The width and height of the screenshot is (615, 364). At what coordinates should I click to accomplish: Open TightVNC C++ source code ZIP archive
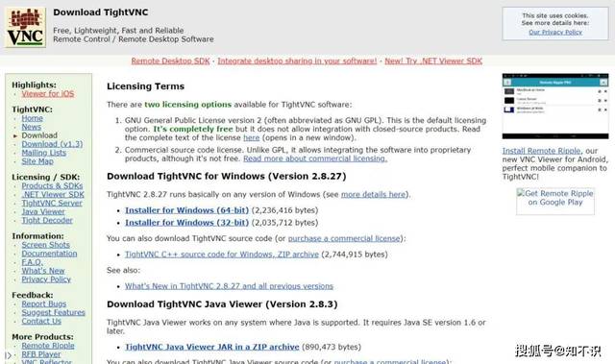[x=222, y=255]
